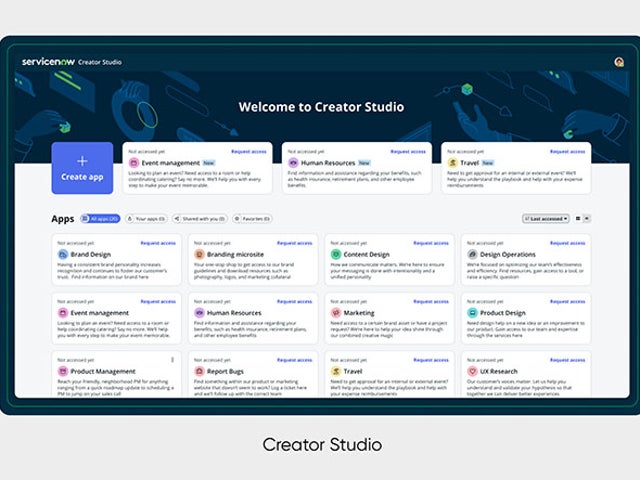Select the Favorites filter tab
Screen dimensions: 640x480
point(252,219)
